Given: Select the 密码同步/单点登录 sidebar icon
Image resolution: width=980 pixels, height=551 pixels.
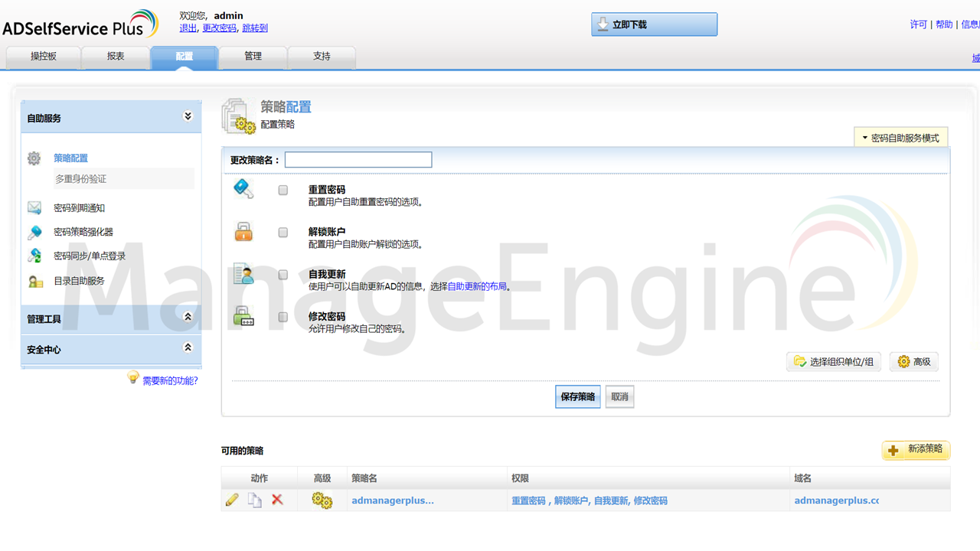Looking at the screenshot, I should point(34,255).
